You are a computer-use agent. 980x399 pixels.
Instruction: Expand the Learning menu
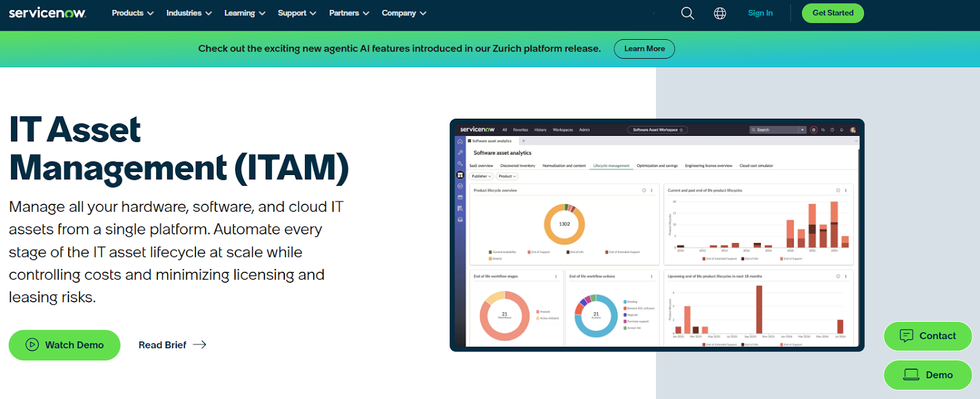244,13
